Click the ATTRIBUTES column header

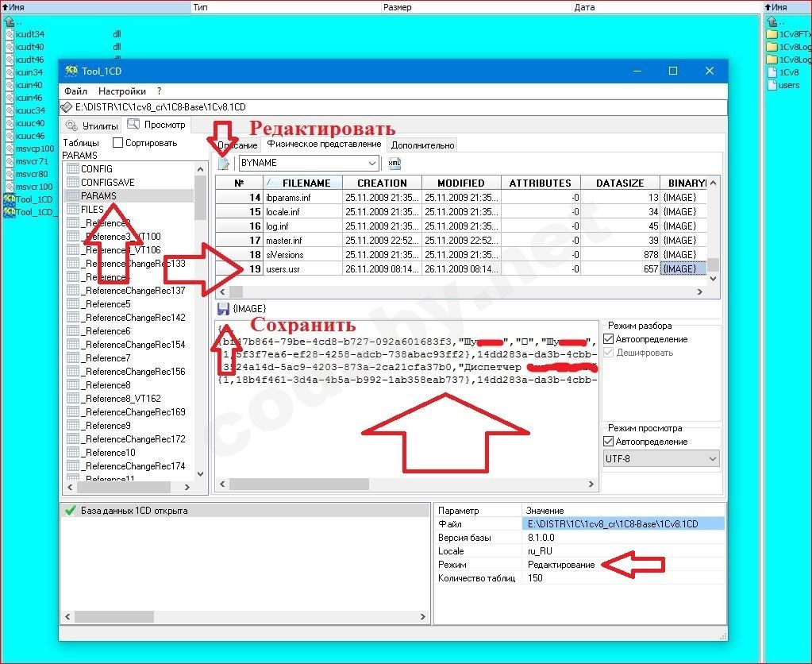point(541,183)
